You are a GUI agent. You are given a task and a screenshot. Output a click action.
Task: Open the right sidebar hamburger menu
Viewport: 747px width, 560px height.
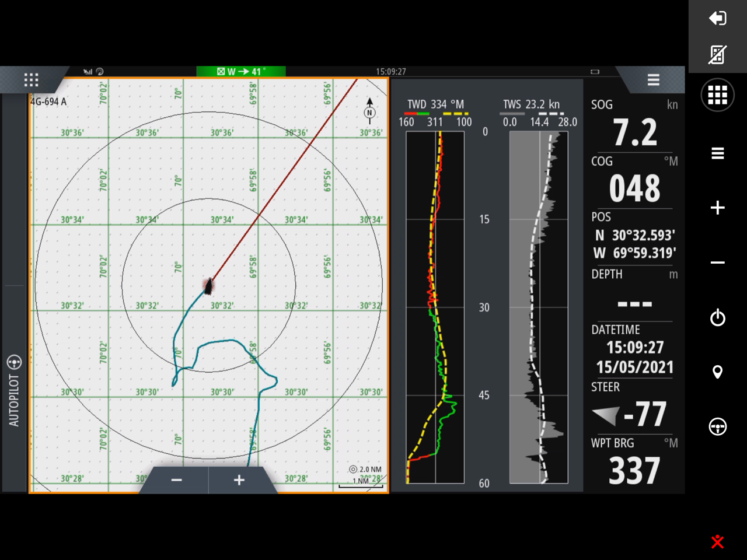(x=717, y=153)
